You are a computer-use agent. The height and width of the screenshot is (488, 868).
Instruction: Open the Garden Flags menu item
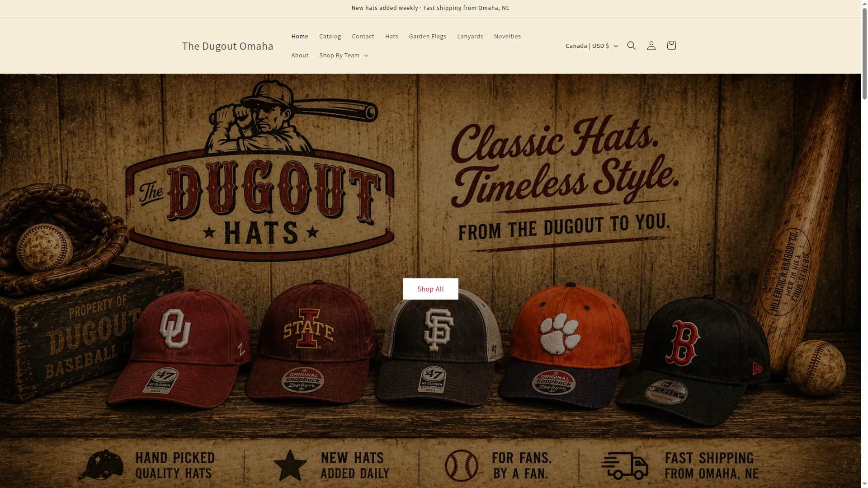click(428, 36)
